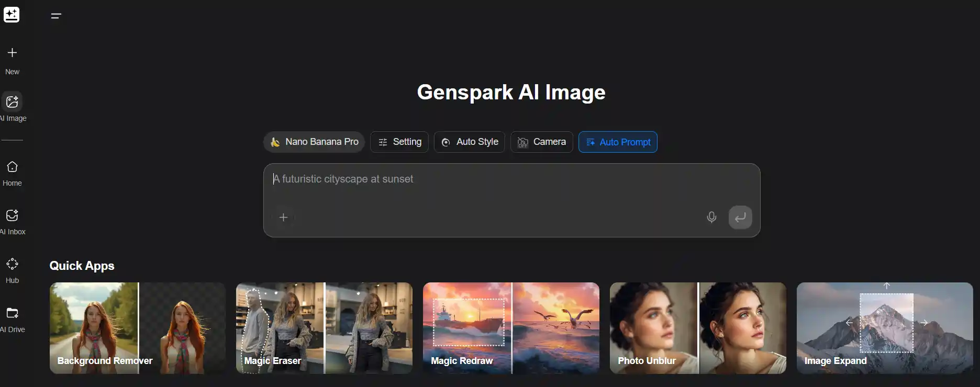Click the Genspark AI Image title
The image size is (980, 387).
[511, 92]
